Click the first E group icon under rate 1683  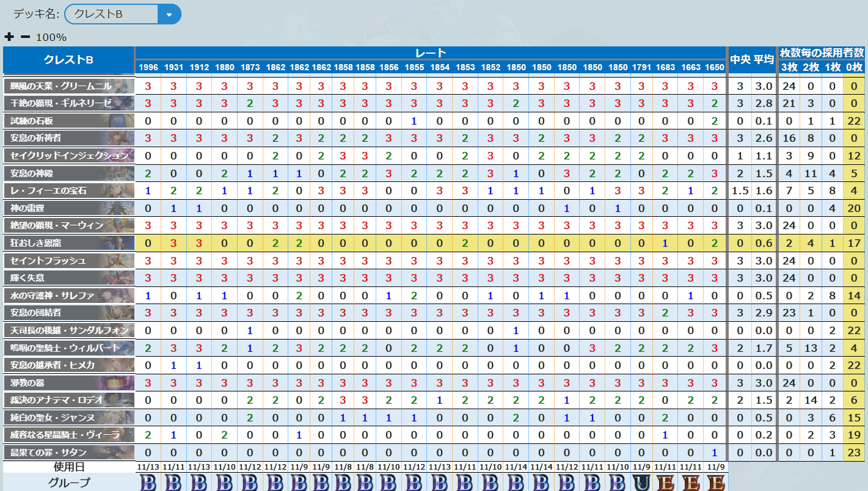tap(667, 482)
